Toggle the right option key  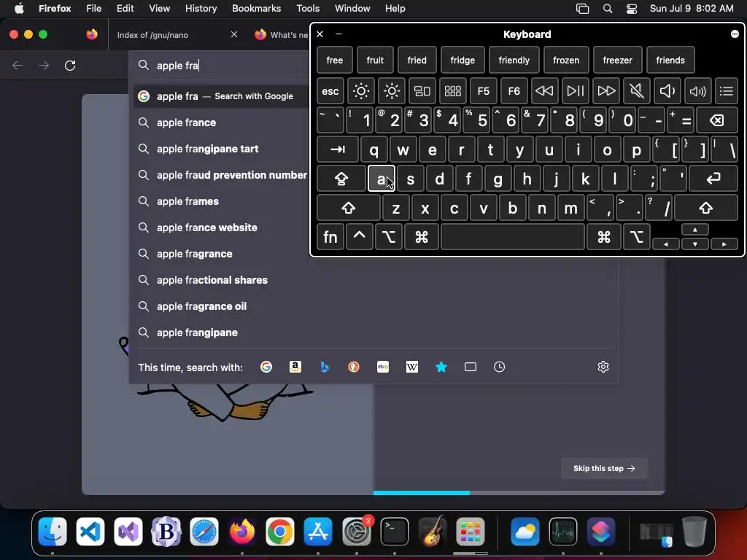pos(636,237)
